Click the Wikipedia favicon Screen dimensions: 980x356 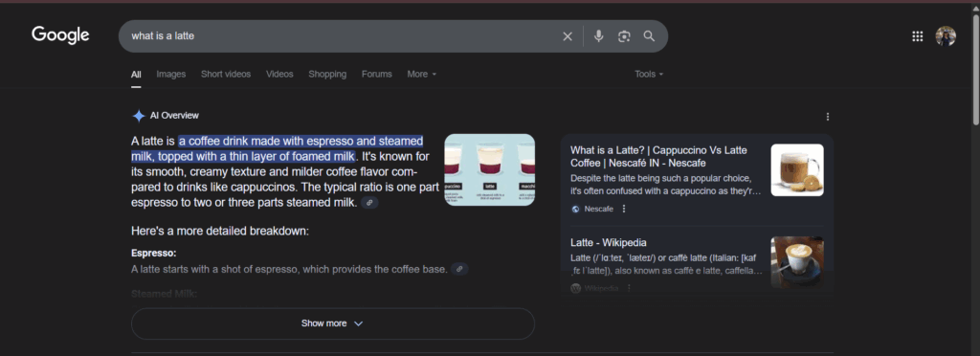[575, 289]
